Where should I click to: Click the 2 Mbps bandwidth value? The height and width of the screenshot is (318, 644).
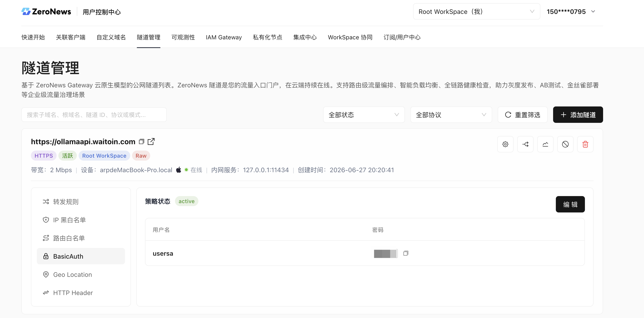(x=61, y=170)
